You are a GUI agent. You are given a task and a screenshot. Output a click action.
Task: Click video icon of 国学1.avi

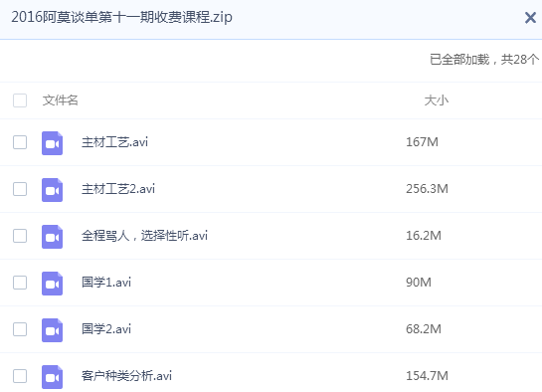point(52,284)
